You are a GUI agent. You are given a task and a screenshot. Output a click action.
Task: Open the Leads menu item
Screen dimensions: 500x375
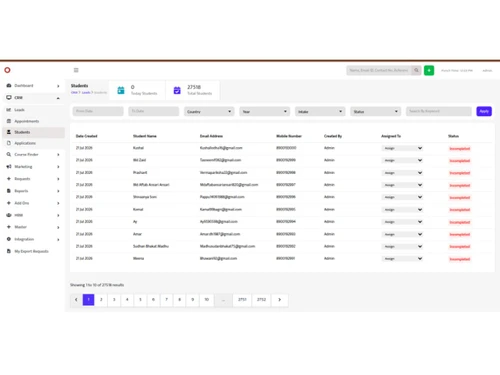pyautogui.click(x=19, y=110)
